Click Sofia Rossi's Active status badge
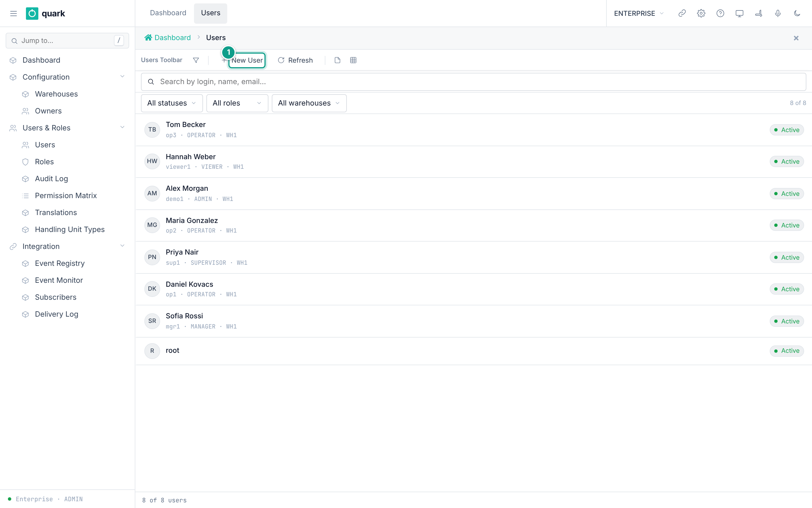This screenshot has width=812, height=508. [x=787, y=321]
